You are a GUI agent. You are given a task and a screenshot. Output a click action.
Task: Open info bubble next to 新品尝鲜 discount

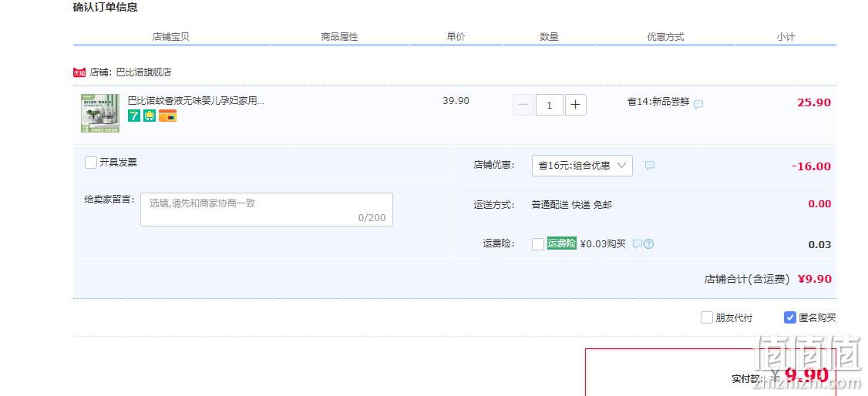[x=698, y=104]
